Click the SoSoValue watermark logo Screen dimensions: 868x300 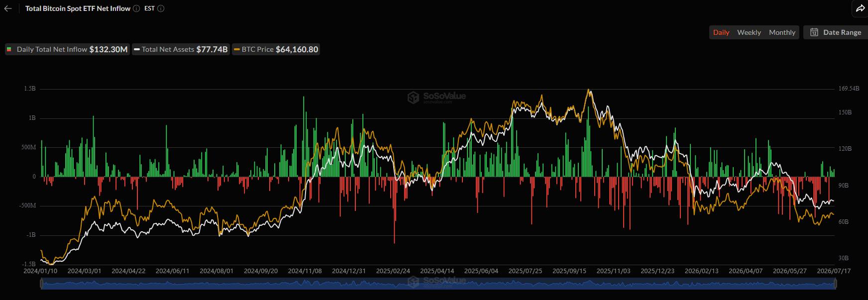[x=436, y=97]
